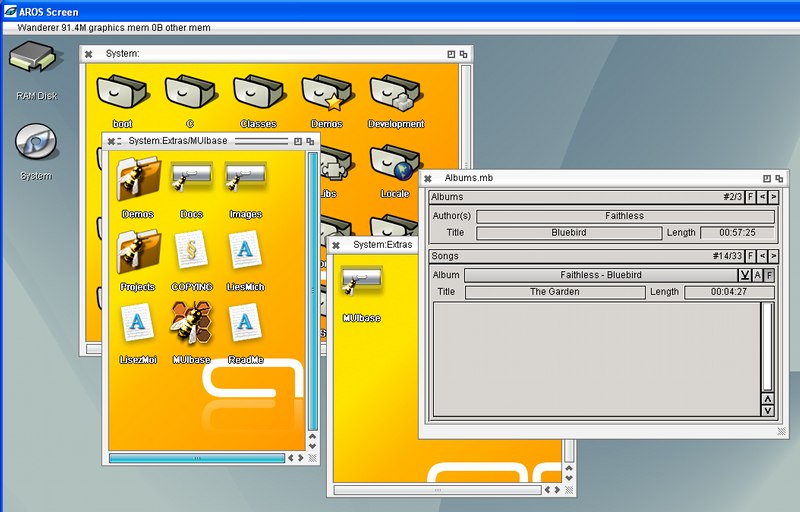The width and height of the screenshot is (800, 512).
Task: Go to next record in Albums
Action: (x=773, y=197)
